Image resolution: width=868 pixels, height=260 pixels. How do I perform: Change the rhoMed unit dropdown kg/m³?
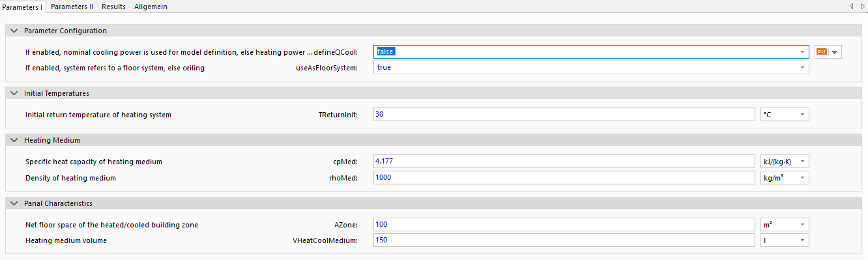click(785, 177)
